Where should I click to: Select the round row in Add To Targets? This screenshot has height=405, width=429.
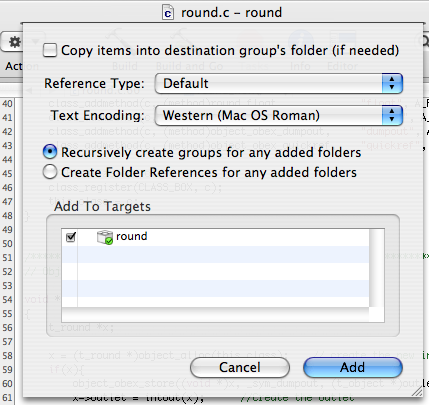point(215,237)
